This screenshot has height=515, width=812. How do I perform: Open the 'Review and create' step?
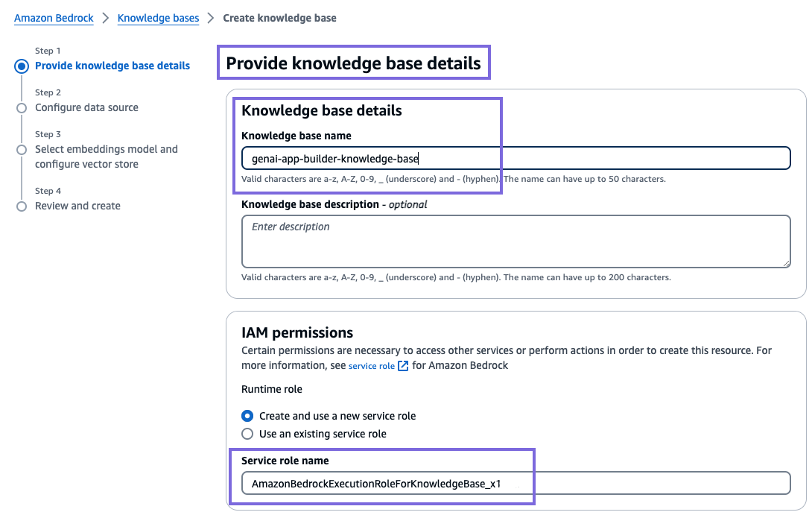[77, 206]
